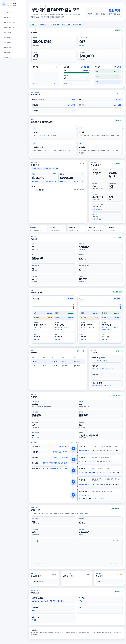Open sidebar item 09 전략 상세

13,52
